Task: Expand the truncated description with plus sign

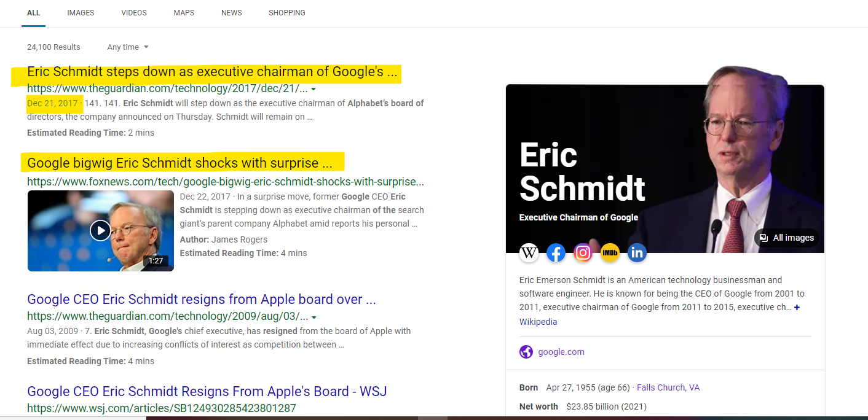Action: (x=797, y=307)
